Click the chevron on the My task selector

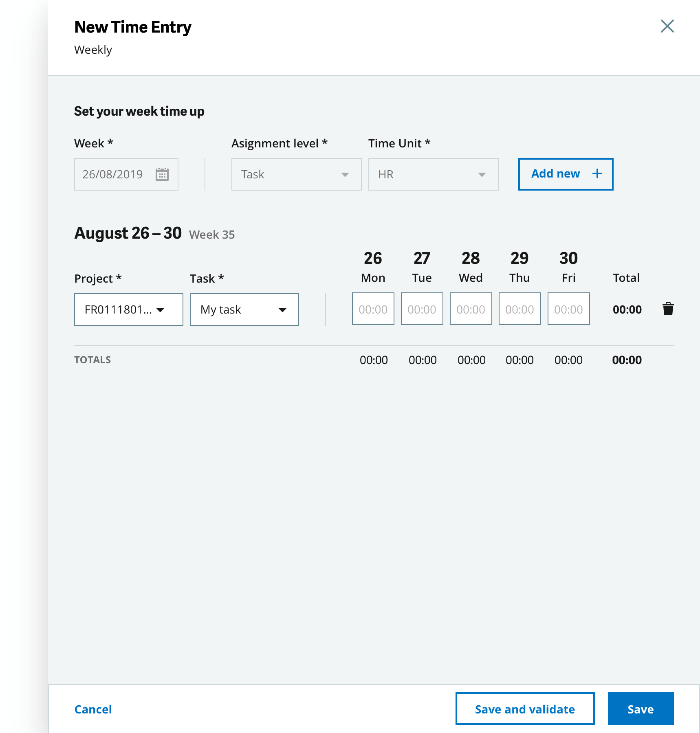pyautogui.click(x=284, y=309)
